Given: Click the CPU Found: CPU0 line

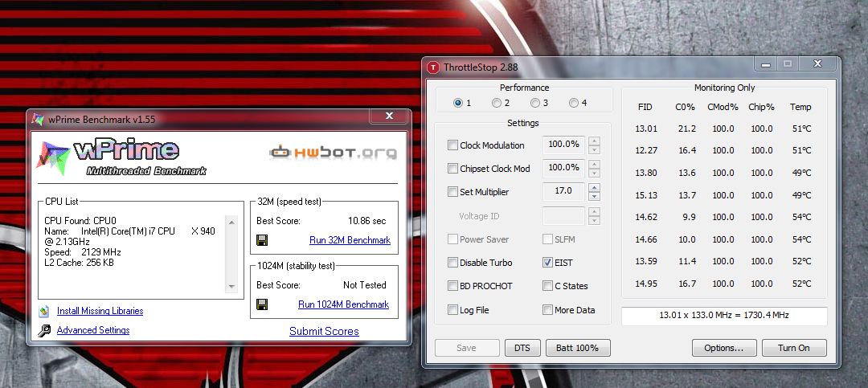Looking at the screenshot, I should coord(80,221).
